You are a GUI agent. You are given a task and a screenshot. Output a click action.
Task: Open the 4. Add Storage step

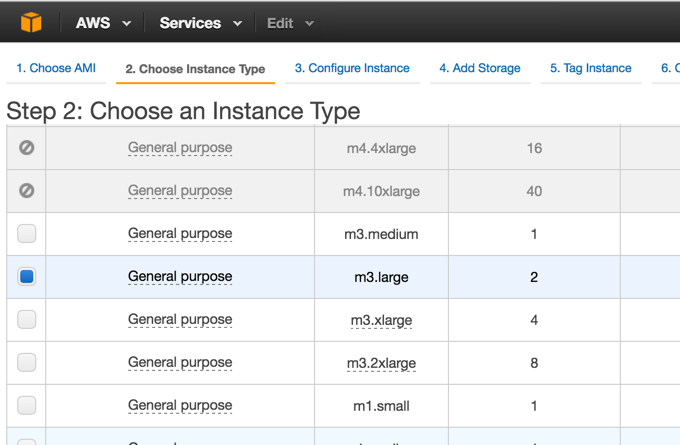(x=480, y=68)
